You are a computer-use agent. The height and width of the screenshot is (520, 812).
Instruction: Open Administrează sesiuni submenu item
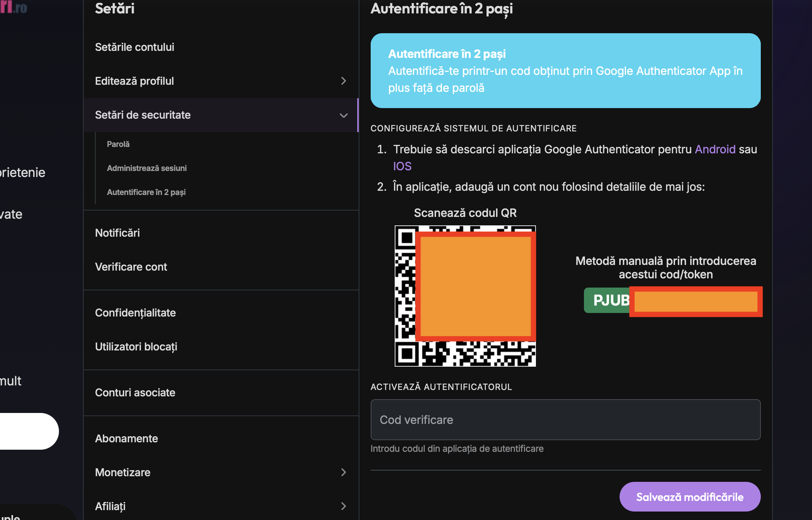(147, 168)
